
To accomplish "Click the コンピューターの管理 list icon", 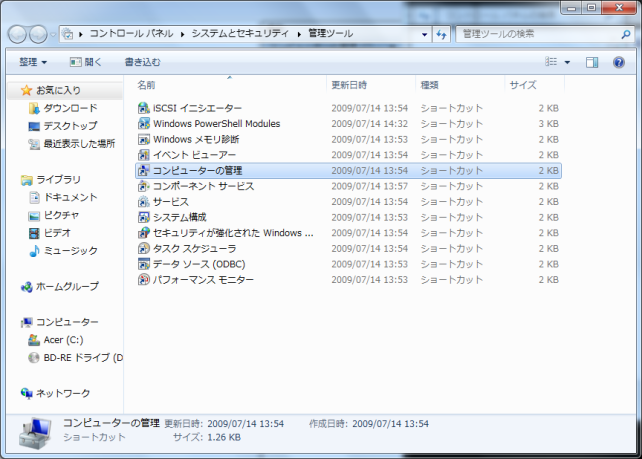I will (143, 170).
